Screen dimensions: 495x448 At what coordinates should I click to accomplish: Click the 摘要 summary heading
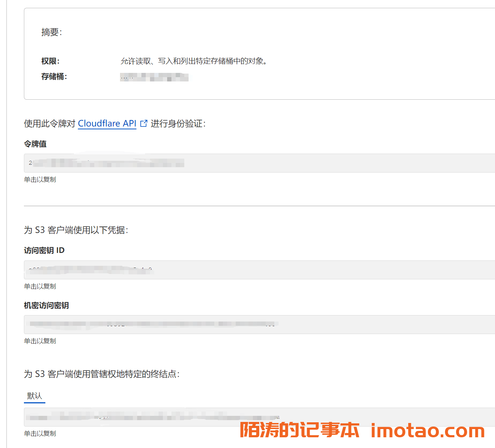pos(52,33)
